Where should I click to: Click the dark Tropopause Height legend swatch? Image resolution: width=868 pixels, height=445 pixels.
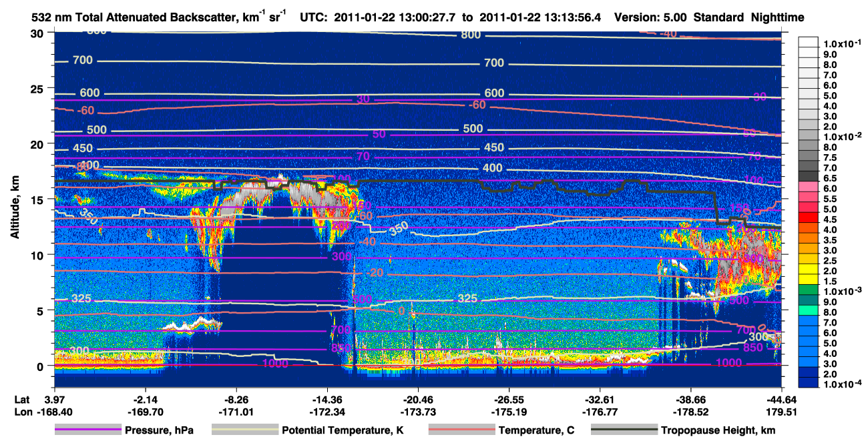[624, 430]
